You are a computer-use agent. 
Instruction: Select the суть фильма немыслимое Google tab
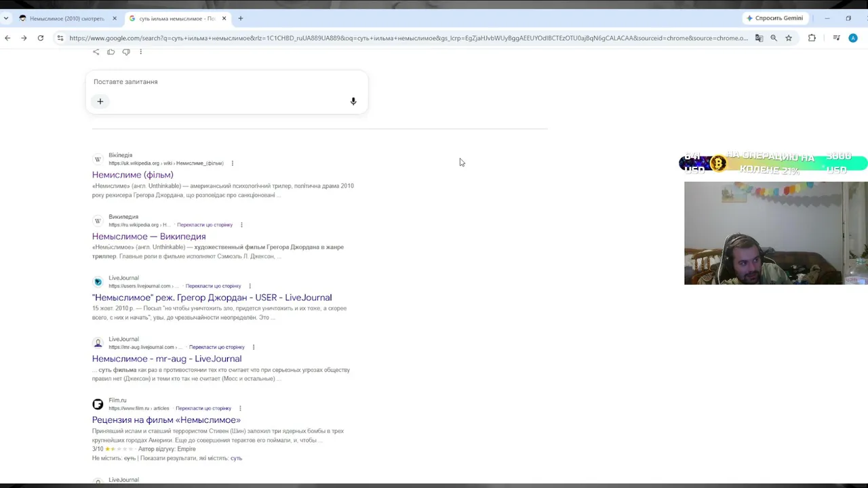[x=176, y=18]
